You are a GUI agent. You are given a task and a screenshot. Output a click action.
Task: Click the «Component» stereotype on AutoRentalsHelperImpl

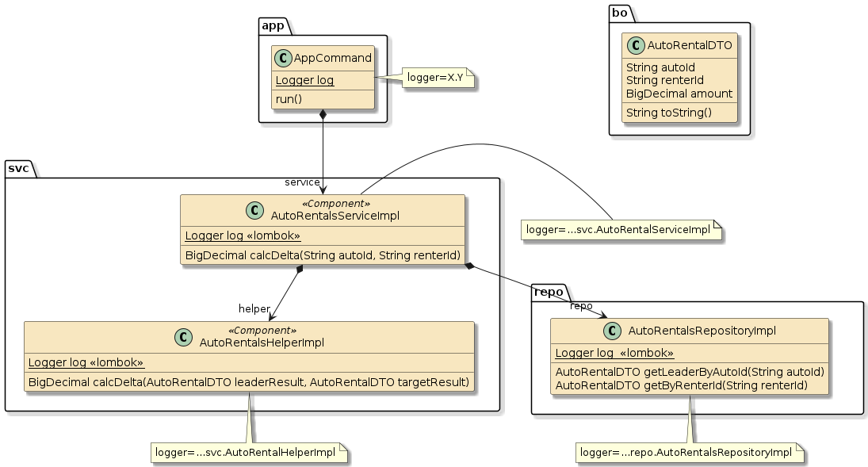pyautogui.click(x=262, y=331)
